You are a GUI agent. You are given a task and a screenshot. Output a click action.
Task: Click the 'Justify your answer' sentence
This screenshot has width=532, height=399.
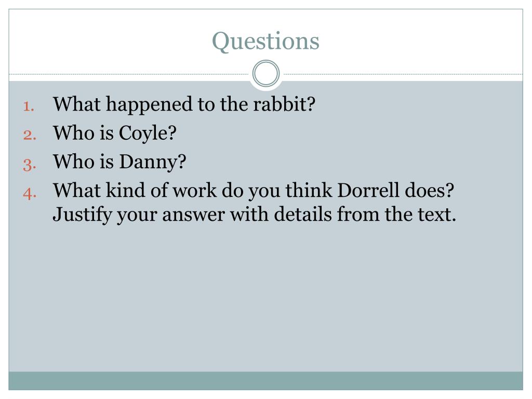pos(254,215)
